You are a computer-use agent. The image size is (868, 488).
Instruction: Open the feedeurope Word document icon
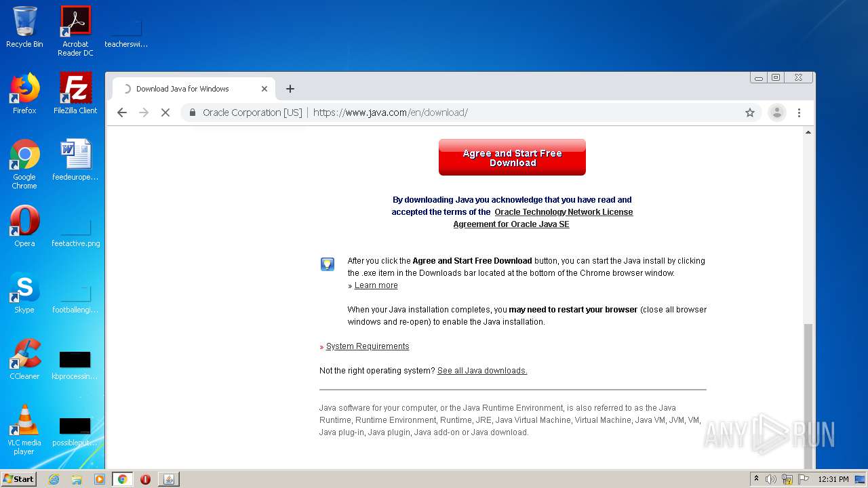75,160
